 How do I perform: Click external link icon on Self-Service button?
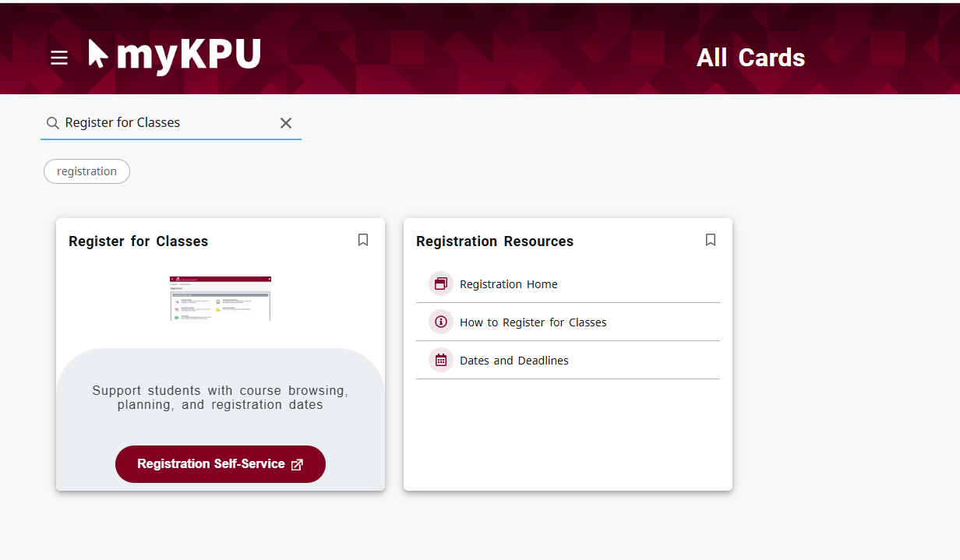(297, 465)
